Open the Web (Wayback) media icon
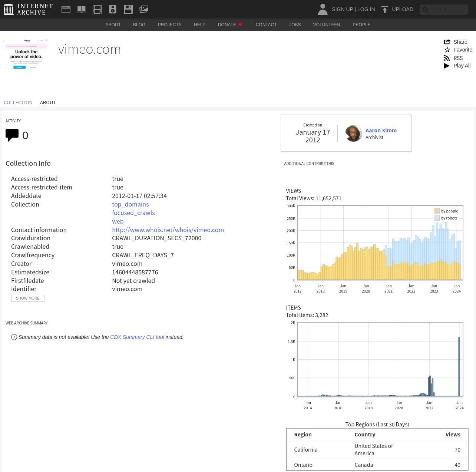This screenshot has height=472, width=476. click(x=66, y=9)
